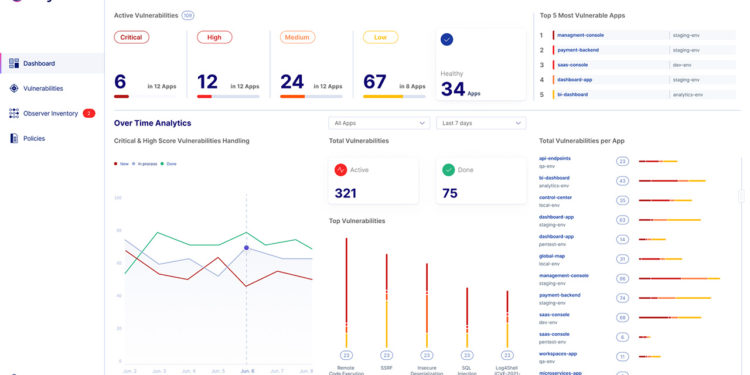
Task: Click the 74 count badge for payment-backend
Action: pos(622,298)
